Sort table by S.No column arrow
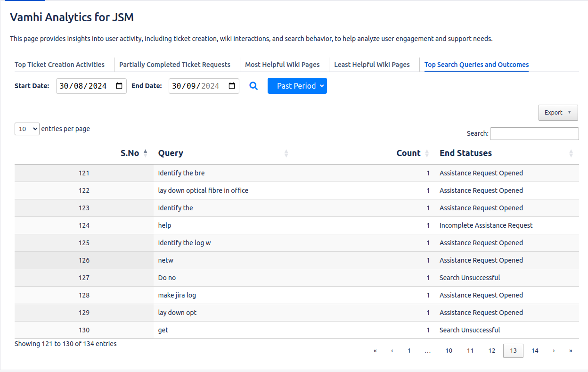 (146, 153)
